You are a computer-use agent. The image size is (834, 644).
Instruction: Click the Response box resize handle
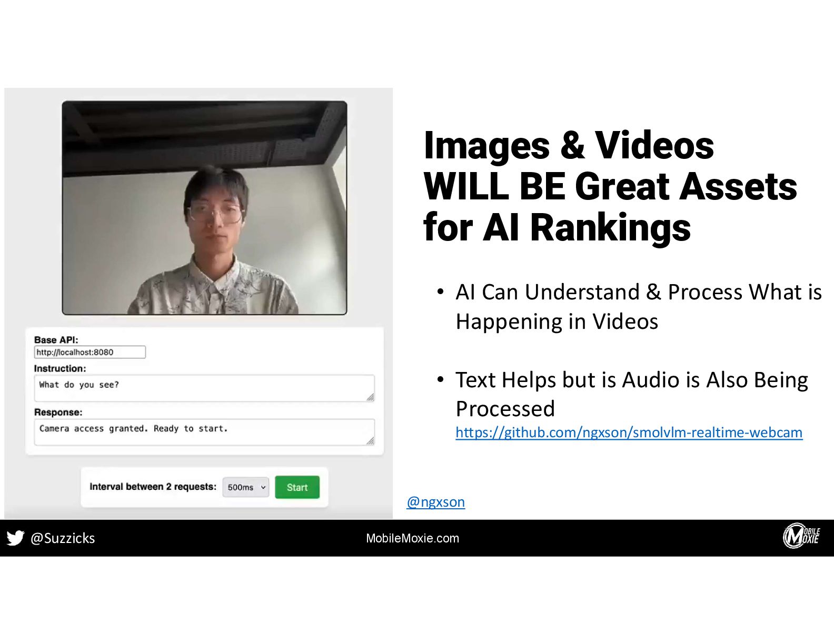[x=371, y=441]
